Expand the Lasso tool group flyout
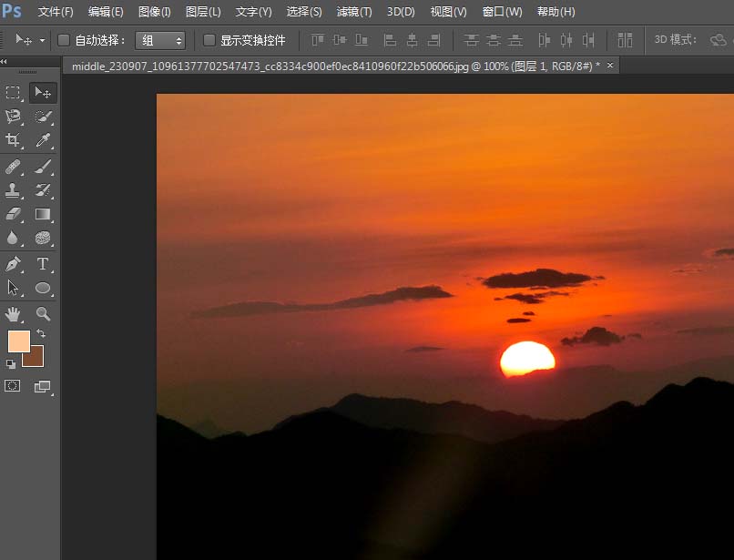The width and height of the screenshot is (734, 560). pos(21,123)
